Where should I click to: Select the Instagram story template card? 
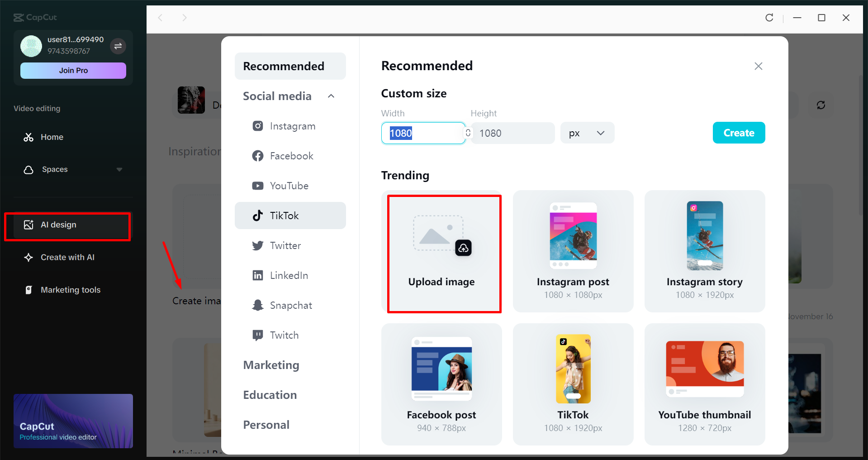click(704, 252)
